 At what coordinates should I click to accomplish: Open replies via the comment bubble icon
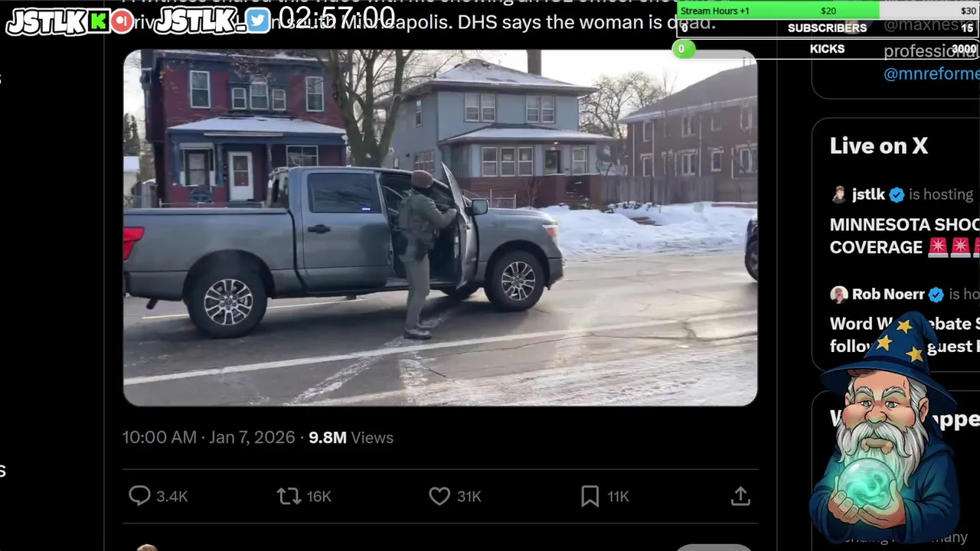click(139, 496)
